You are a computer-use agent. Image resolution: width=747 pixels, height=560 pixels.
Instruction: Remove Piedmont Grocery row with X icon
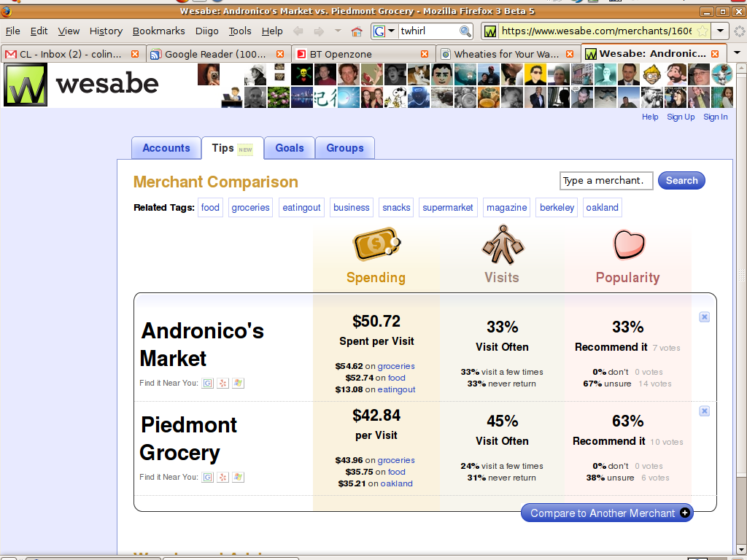click(704, 411)
